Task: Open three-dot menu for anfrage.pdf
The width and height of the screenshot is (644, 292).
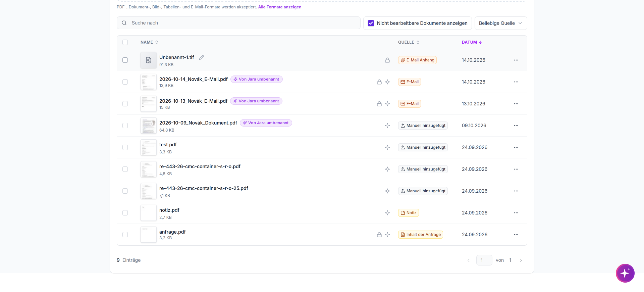Action: tap(516, 235)
